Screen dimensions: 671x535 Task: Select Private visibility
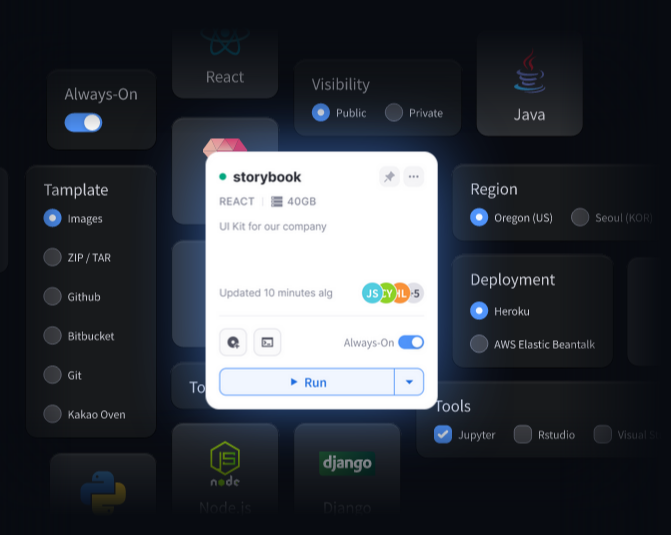[x=394, y=113]
